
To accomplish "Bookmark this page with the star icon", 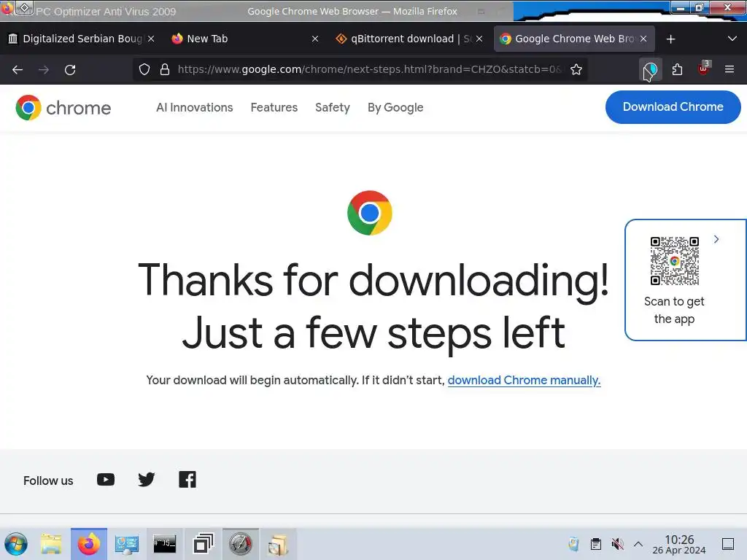I will tap(576, 69).
